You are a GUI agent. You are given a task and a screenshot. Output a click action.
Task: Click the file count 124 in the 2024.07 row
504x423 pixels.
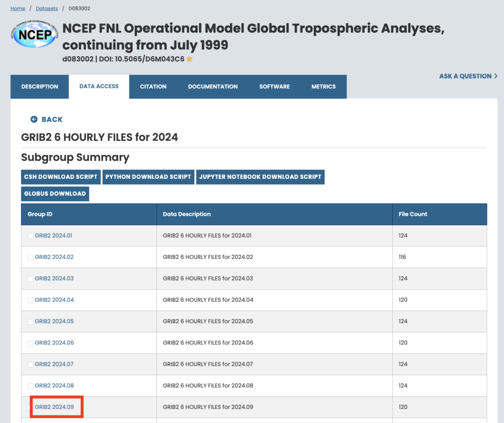(x=403, y=364)
